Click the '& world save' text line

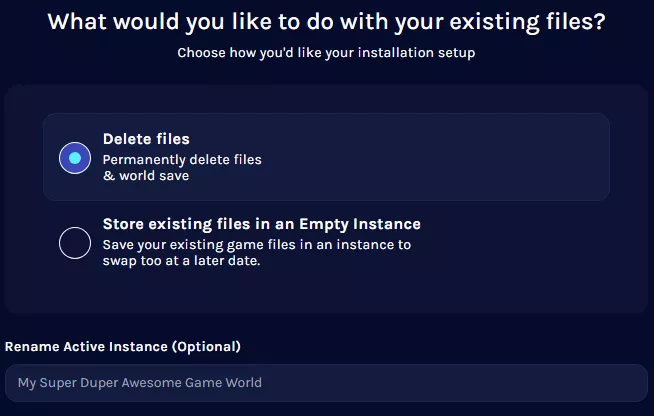pos(146,176)
